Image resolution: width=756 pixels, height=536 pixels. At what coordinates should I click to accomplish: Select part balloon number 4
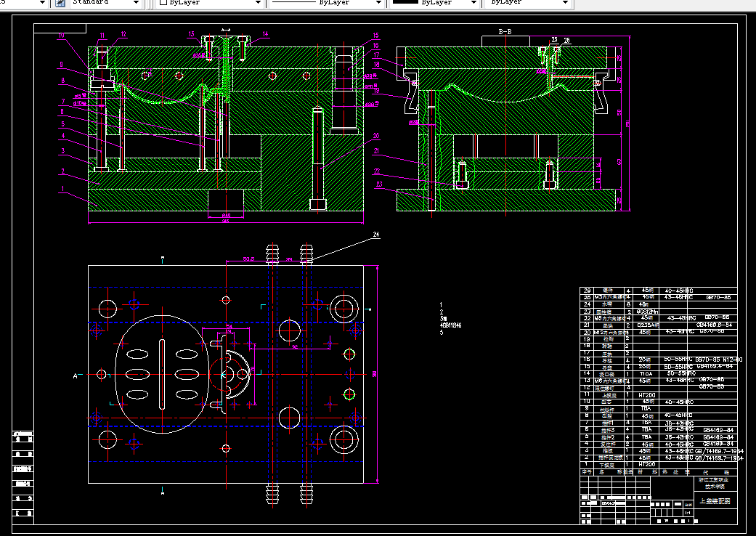[x=62, y=136]
